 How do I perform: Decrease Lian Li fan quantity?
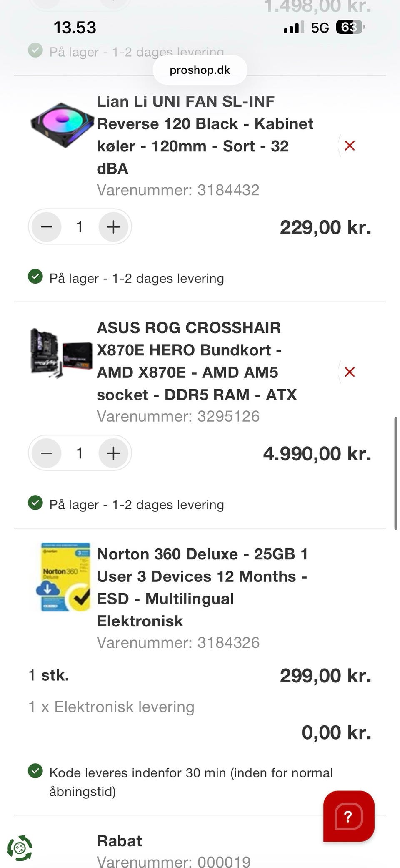(47, 227)
